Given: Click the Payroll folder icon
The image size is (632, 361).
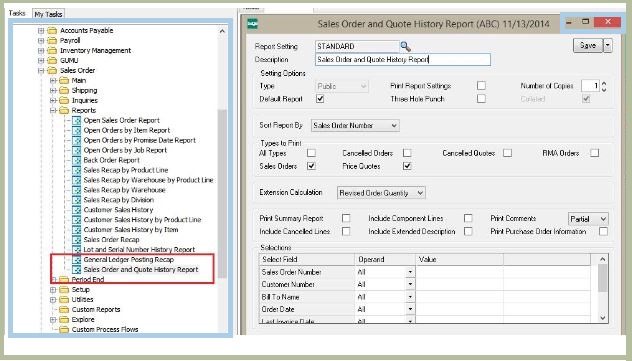Looking at the screenshot, I should pos(52,40).
